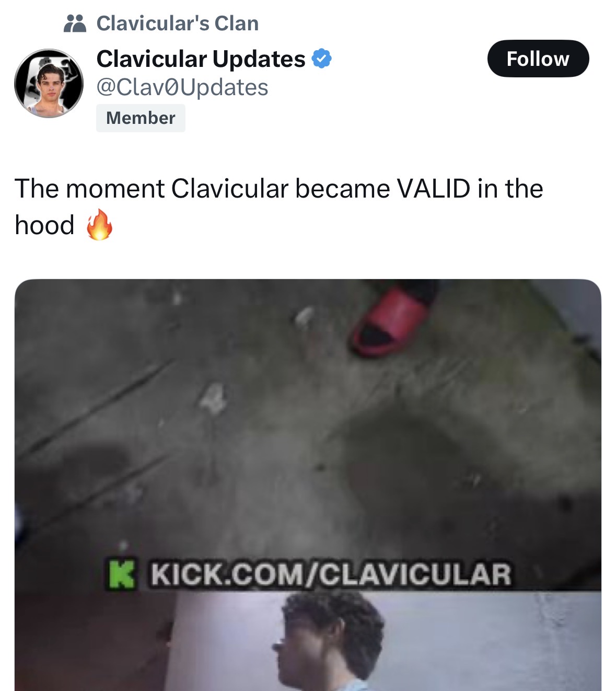Click the Clavicular Updates display name

(201, 59)
